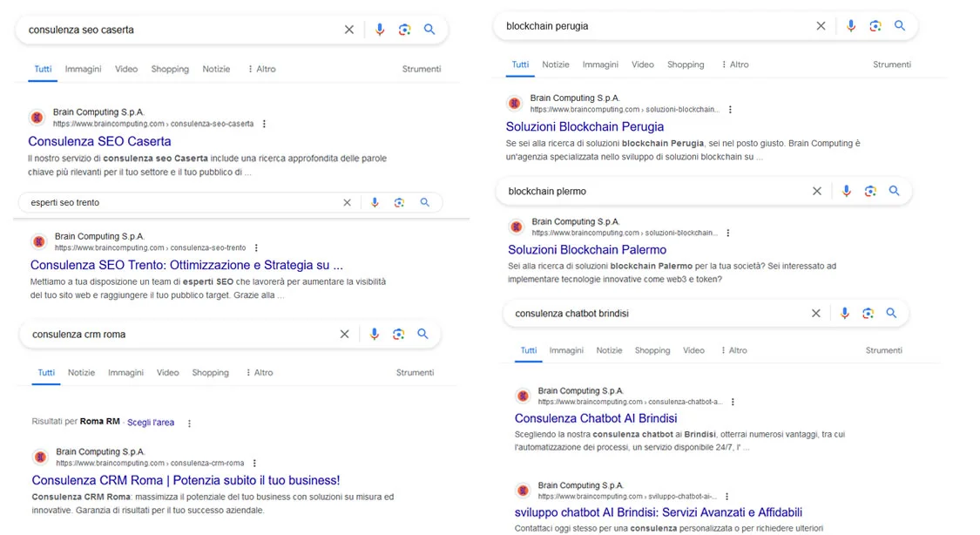This screenshot has height=535, width=980.
Task: Open Strumenti under 'consulenza seo caserta'
Action: (422, 69)
